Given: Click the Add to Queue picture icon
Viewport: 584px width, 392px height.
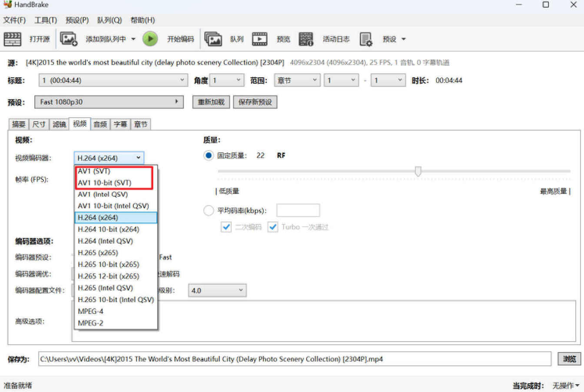Looking at the screenshot, I should (x=68, y=39).
